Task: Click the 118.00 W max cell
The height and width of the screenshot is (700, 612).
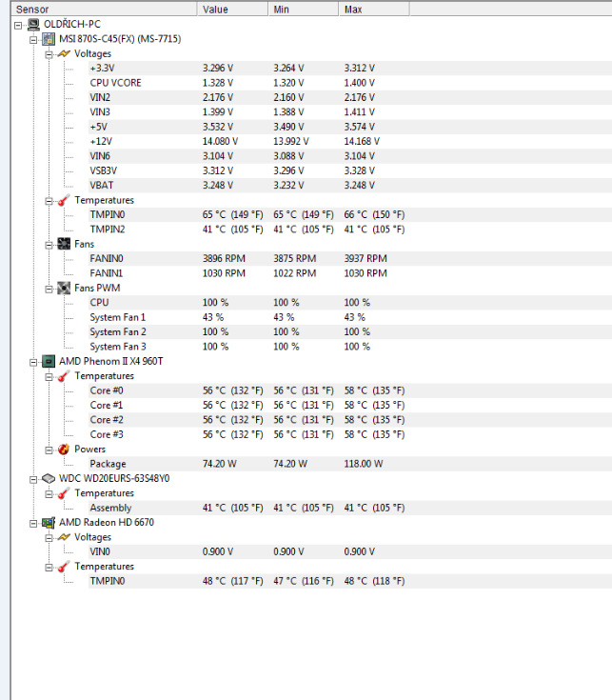Action: [363, 464]
